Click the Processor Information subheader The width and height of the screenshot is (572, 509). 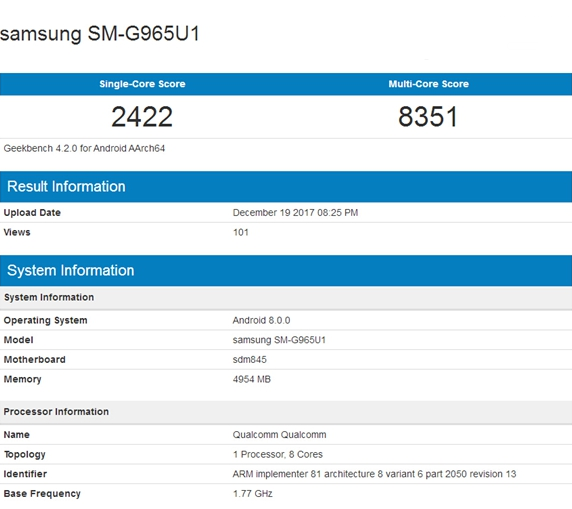286,412
